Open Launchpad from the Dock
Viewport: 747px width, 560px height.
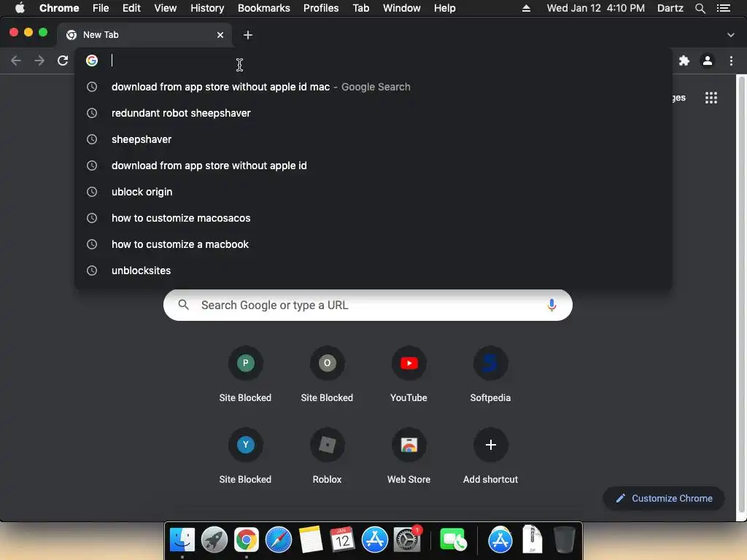point(214,540)
